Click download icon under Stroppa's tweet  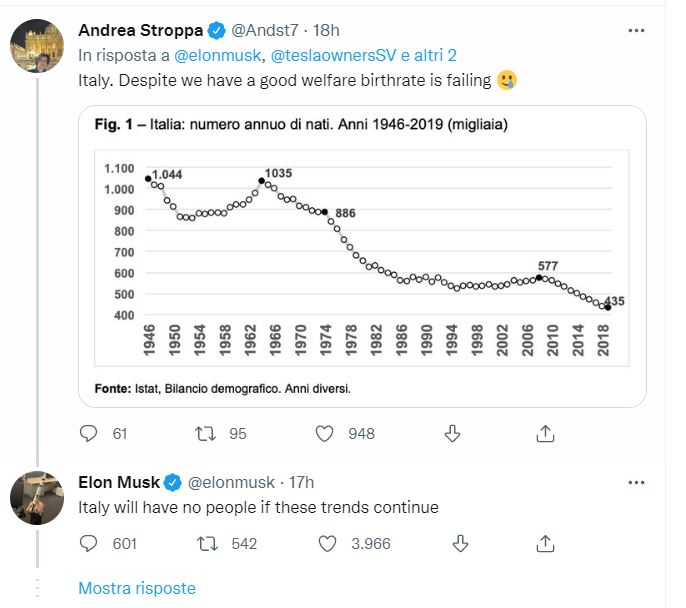[x=452, y=433]
